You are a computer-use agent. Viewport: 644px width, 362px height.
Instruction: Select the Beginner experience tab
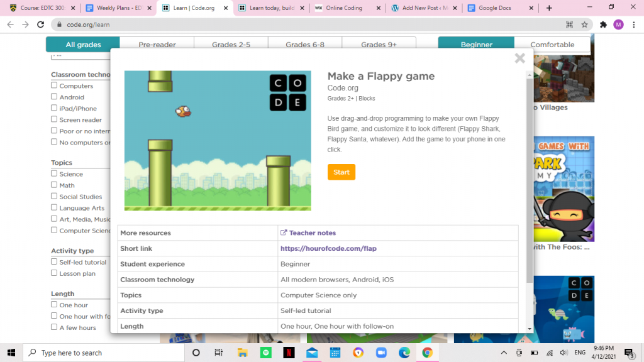(477, 45)
